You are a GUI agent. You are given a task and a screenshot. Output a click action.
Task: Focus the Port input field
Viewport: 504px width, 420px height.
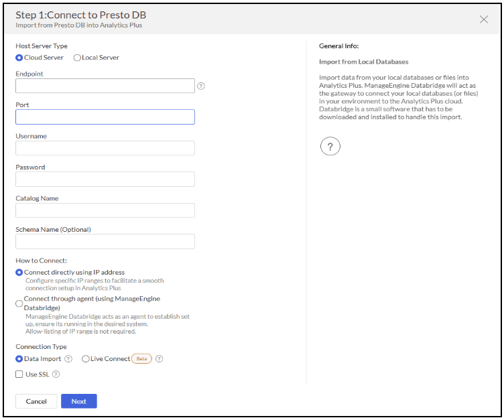point(105,117)
